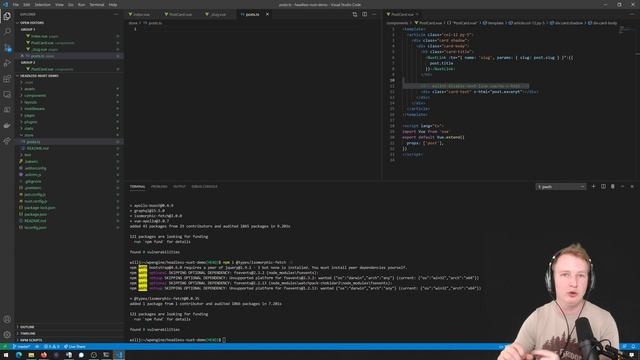The image size is (640, 360).
Task: Split the terminal panel
Action: pos(603,187)
